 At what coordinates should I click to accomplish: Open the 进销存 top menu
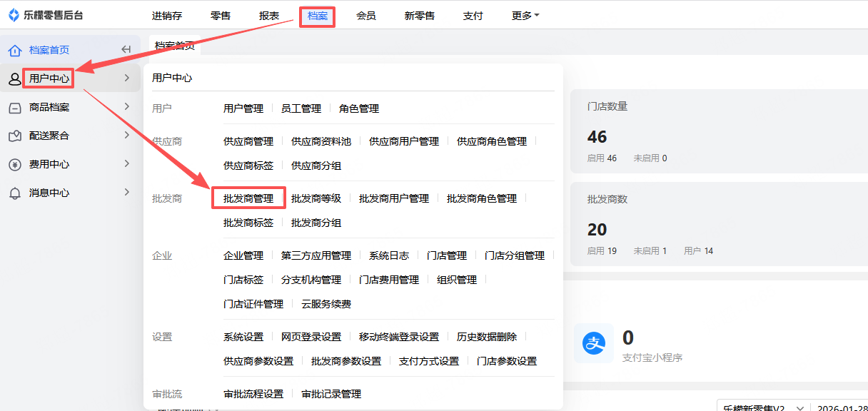point(167,16)
